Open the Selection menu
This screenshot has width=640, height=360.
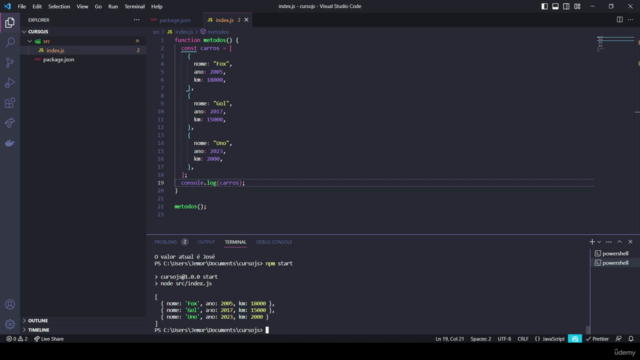[x=59, y=7]
